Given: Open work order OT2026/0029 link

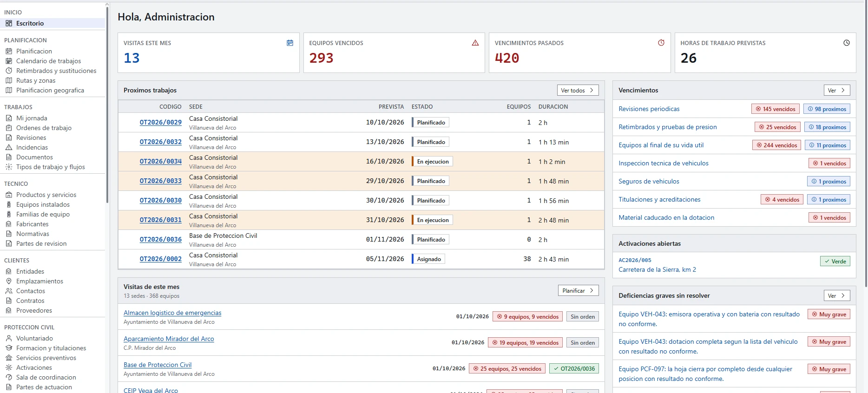Looking at the screenshot, I should point(161,123).
